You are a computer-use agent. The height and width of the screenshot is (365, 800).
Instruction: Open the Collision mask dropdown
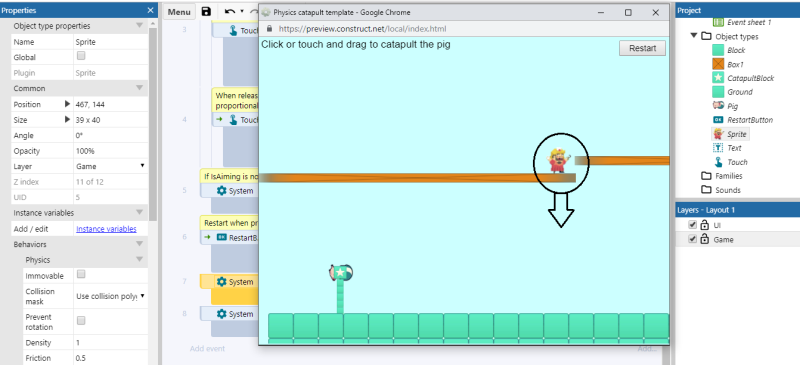[110, 296]
